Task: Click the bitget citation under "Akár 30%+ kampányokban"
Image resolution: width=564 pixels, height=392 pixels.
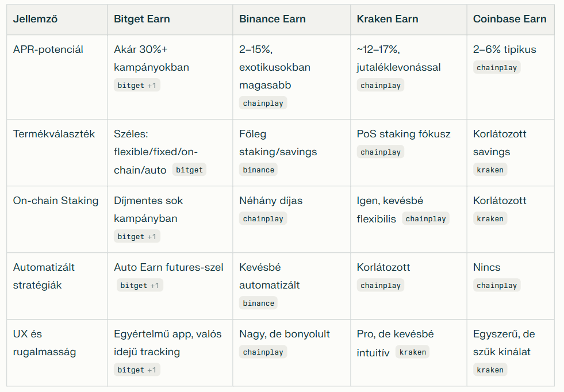Action: point(137,86)
